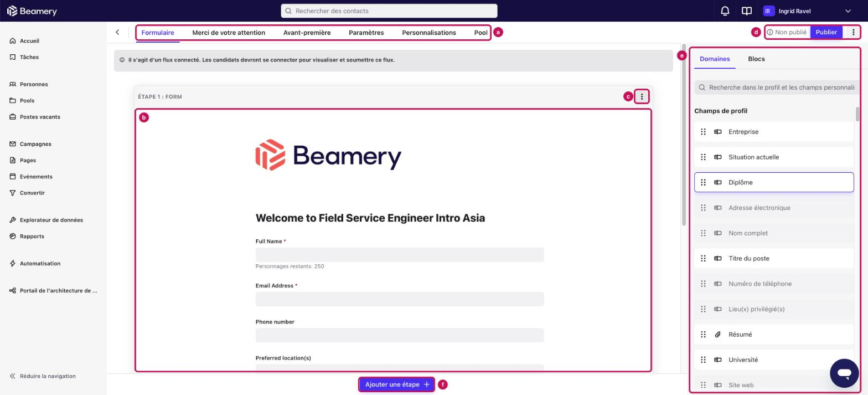Click the drag handle for Résumé field
Image resolution: width=868 pixels, height=395 pixels.
(x=703, y=335)
